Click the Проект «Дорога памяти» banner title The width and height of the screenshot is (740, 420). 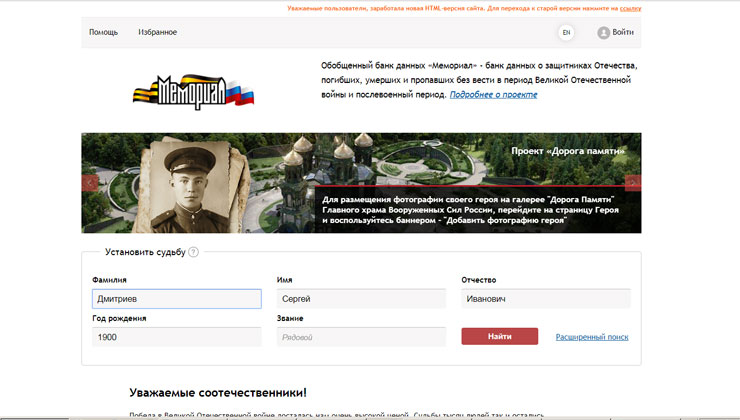tap(567, 151)
